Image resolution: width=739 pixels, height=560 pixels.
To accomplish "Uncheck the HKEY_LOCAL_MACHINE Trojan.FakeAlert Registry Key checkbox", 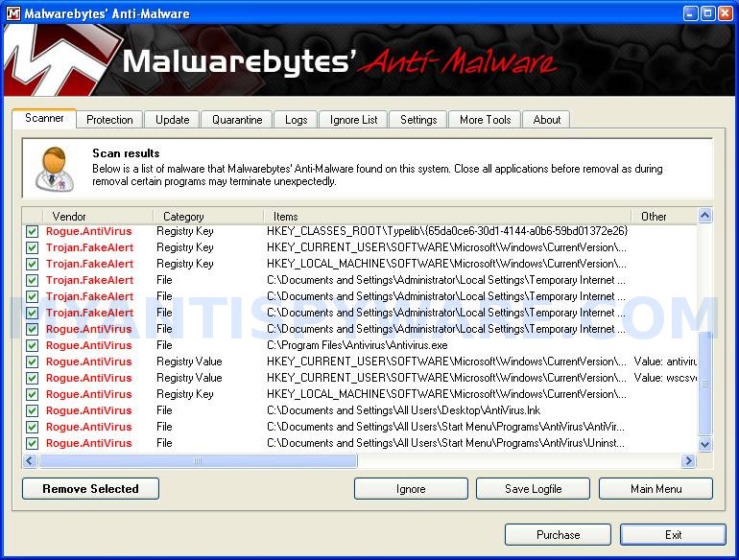I will [x=32, y=264].
